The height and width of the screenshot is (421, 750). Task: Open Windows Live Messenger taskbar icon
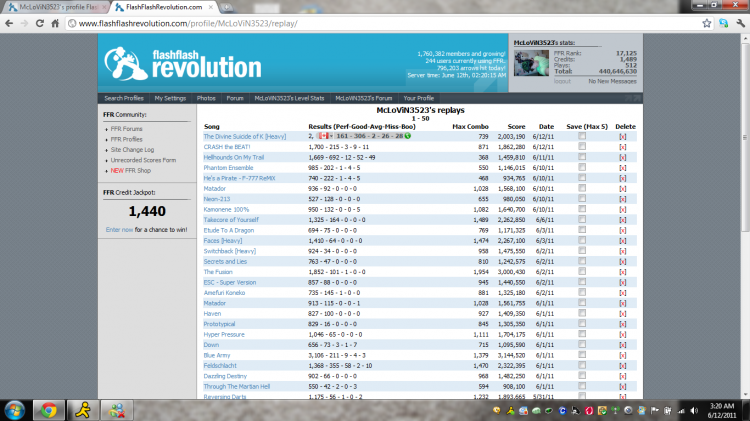pos(117,410)
